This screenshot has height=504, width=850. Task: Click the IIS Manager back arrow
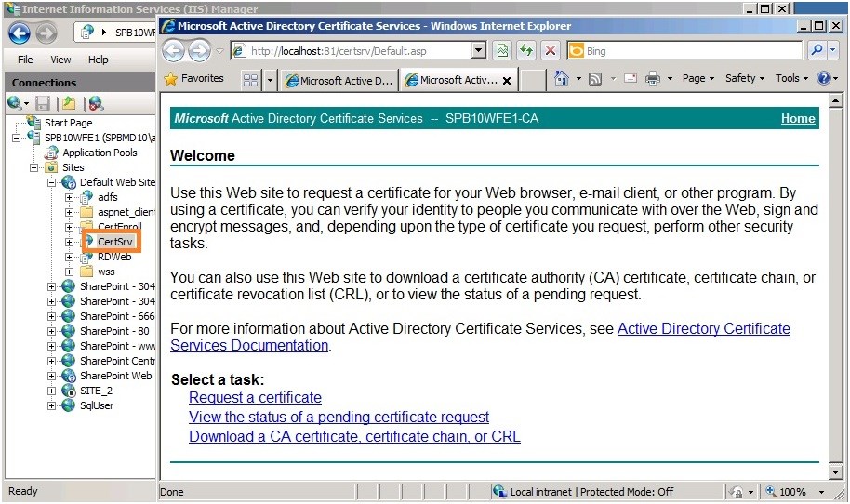pos(20,33)
